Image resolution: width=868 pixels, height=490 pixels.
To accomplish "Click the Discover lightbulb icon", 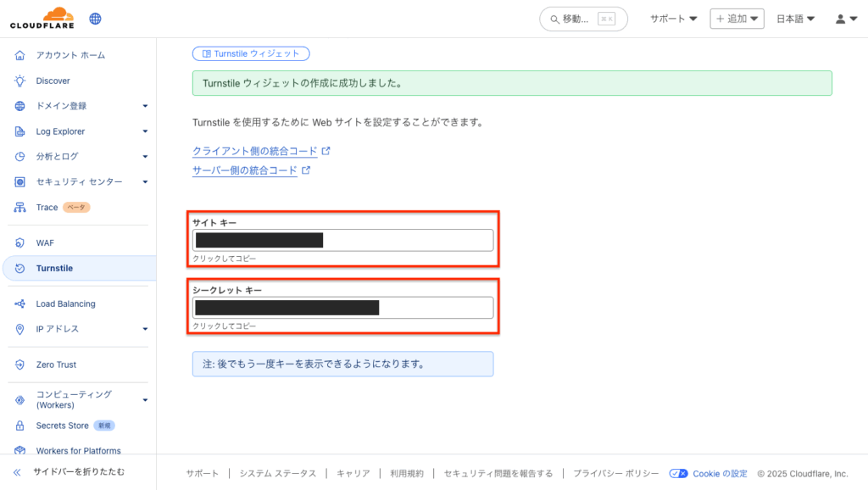I will (20, 81).
